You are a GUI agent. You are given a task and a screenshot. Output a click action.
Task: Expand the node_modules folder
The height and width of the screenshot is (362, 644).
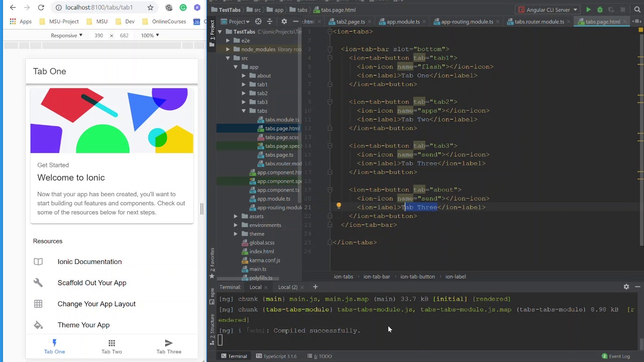tap(228, 49)
